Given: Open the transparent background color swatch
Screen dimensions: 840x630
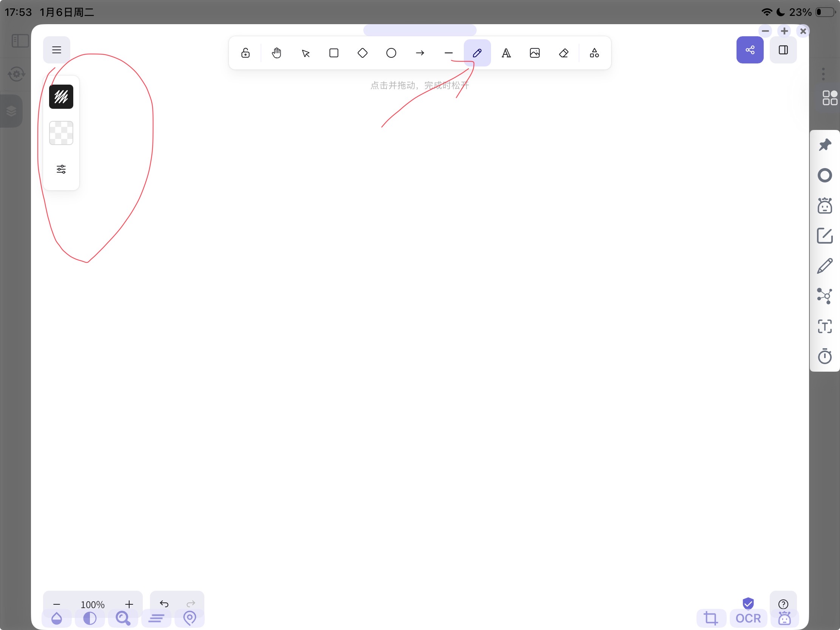Looking at the screenshot, I should [x=61, y=133].
